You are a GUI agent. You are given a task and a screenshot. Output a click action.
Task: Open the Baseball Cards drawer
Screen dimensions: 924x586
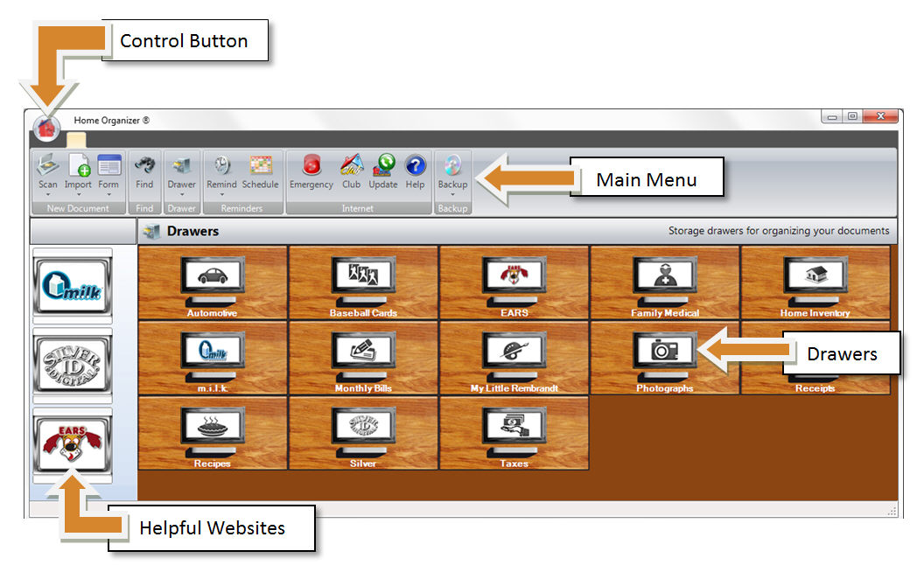[364, 283]
